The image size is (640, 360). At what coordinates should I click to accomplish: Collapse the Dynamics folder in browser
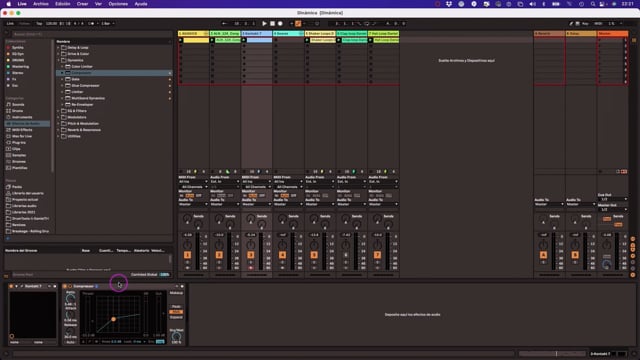pyautogui.click(x=58, y=60)
